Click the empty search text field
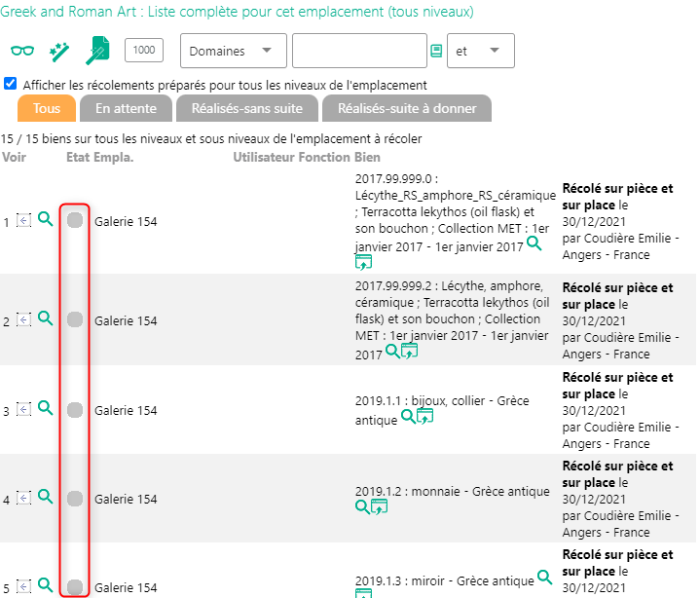Viewport: 700px width, 598px height. point(358,51)
